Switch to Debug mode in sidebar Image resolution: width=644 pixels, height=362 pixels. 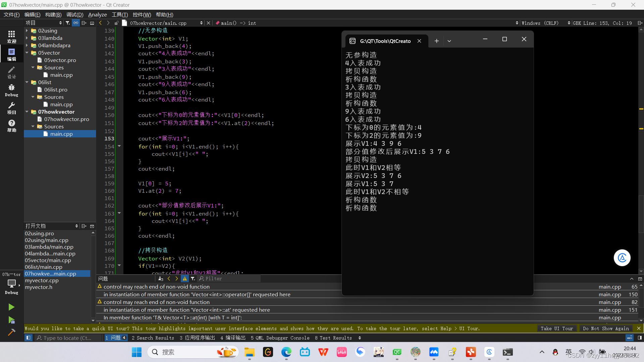pos(11,90)
